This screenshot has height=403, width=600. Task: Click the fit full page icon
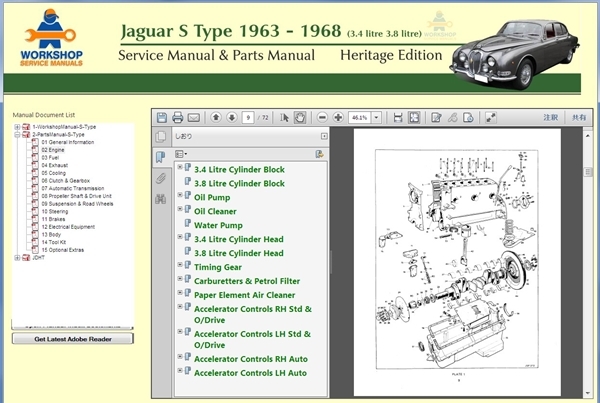click(x=414, y=117)
